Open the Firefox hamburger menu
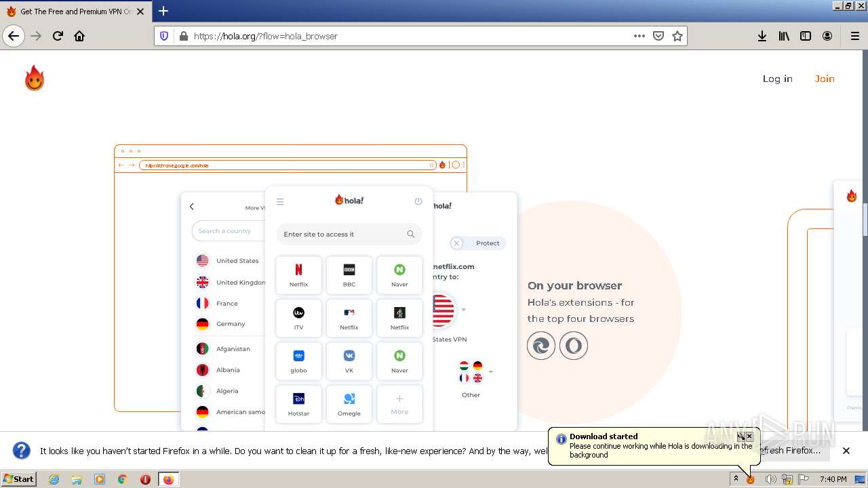868x488 pixels. (x=854, y=36)
